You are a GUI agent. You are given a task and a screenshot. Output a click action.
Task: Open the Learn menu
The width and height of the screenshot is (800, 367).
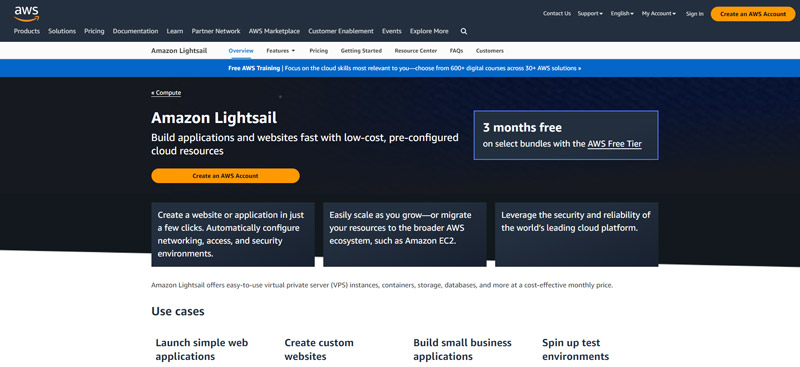174,31
